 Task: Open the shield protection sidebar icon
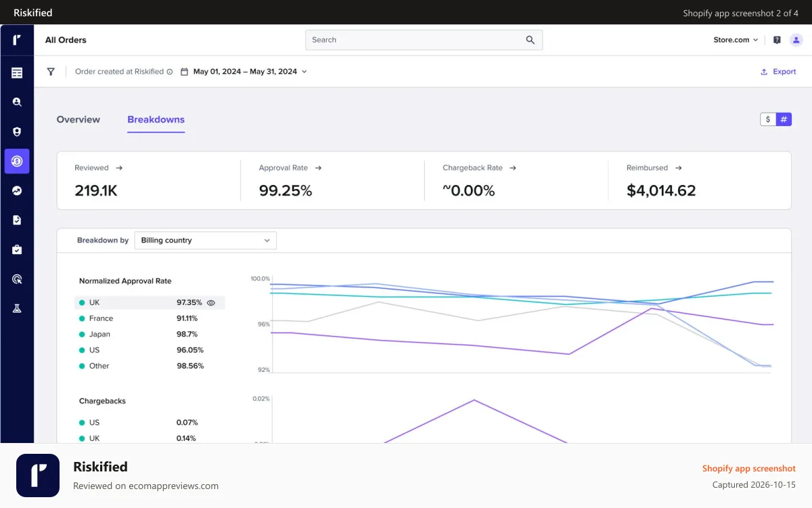tap(17, 132)
